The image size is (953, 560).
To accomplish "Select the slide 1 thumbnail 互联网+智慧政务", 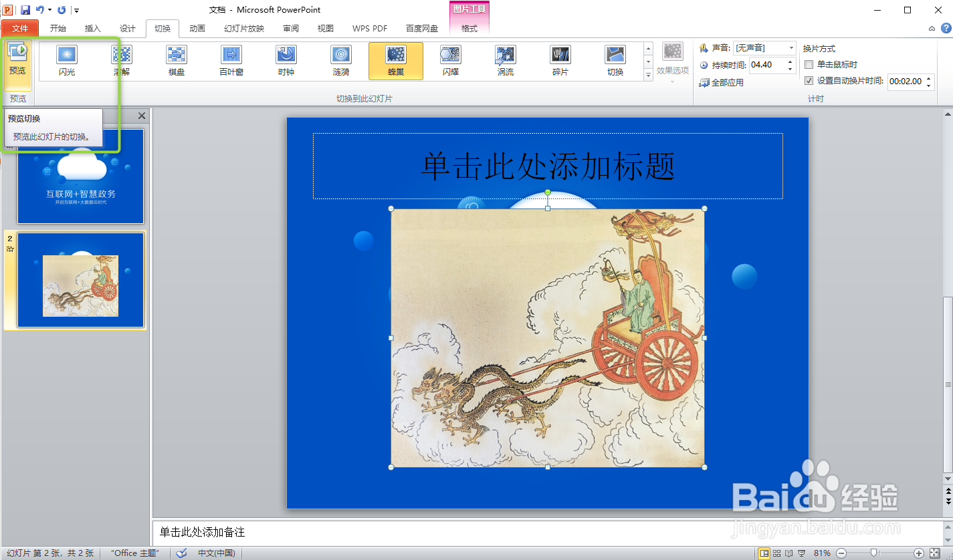I will [80, 176].
